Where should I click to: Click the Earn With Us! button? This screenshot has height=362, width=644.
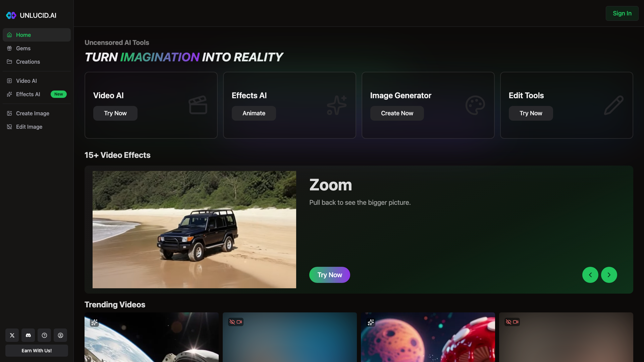(x=37, y=351)
